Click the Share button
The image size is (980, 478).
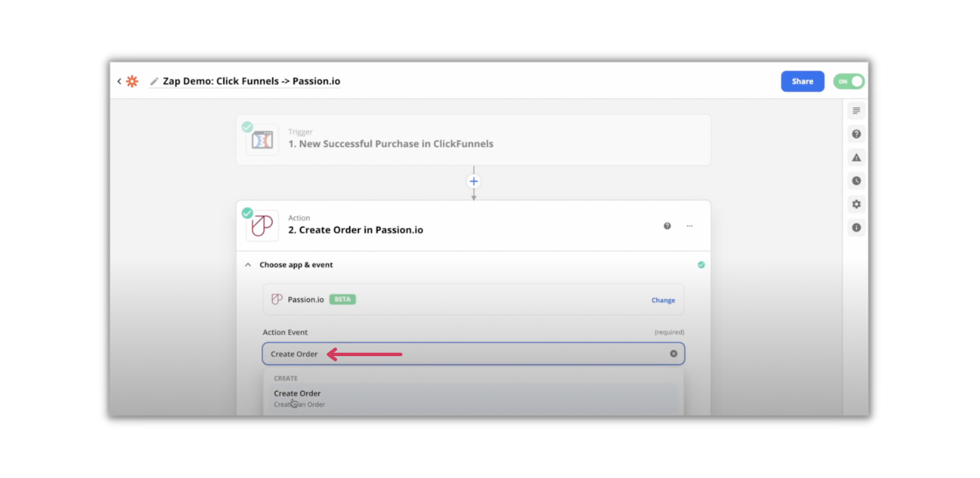[802, 81]
